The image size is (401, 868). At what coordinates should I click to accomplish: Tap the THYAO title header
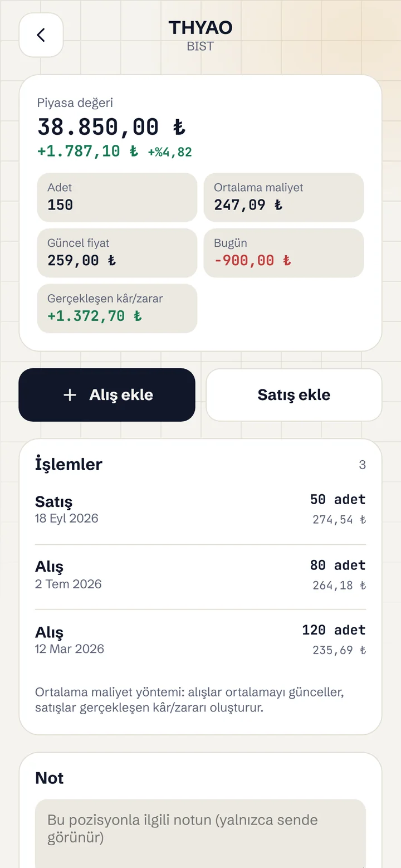tap(200, 27)
